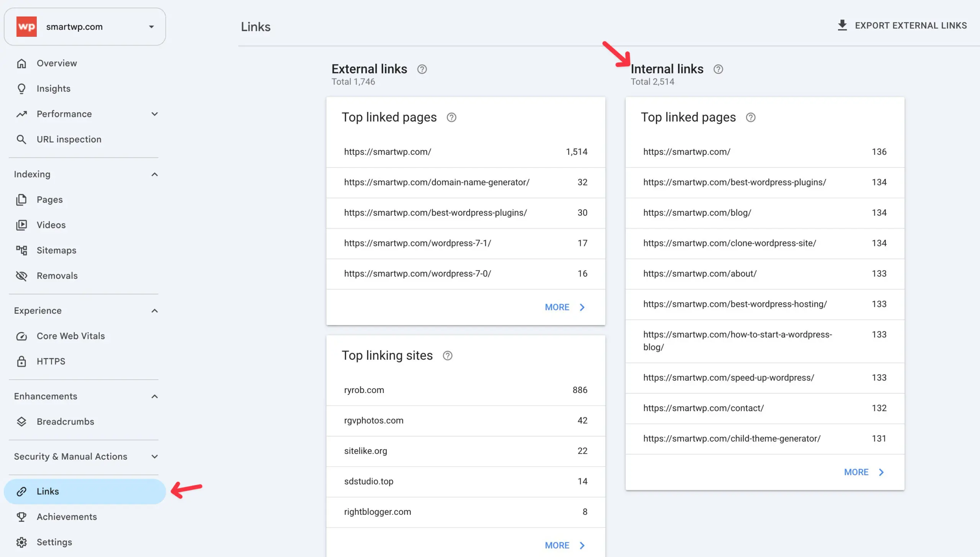Click help icon beside External links
The width and height of the screenshot is (980, 557).
point(422,69)
